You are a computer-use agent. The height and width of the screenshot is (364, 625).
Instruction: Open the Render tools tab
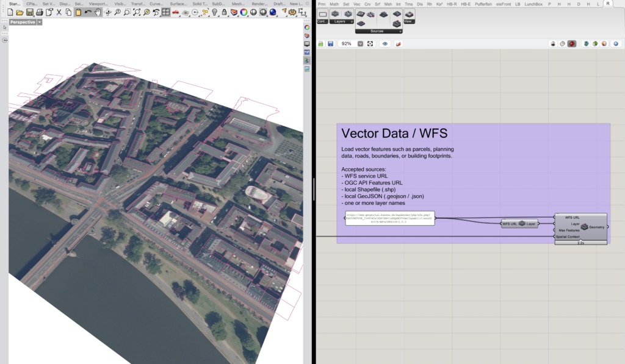pos(259,4)
